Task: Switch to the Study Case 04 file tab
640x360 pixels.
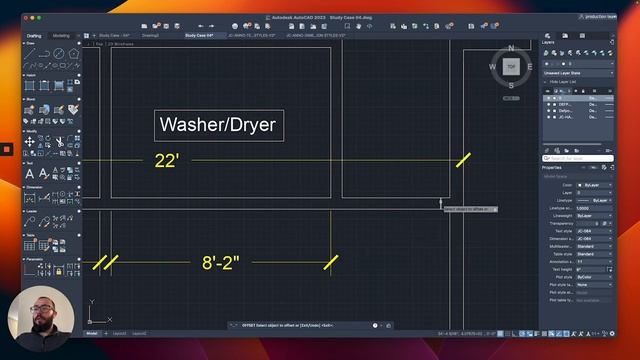Action: [199, 36]
